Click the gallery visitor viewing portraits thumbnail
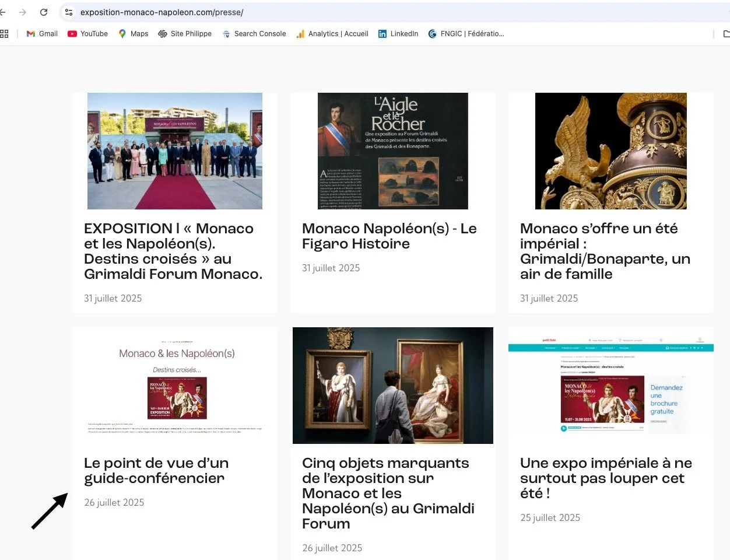730x560 pixels. tap(393, 386)
